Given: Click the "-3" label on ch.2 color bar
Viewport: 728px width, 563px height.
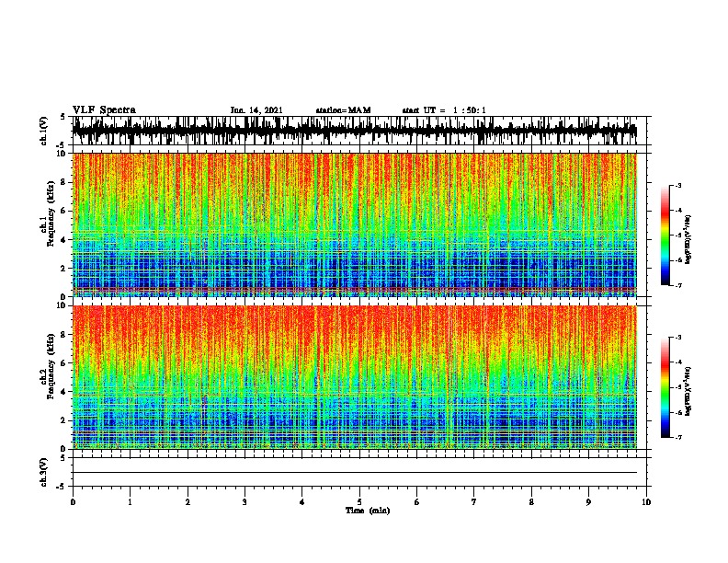Looking at the screenshot, I should click(x=677, y=338).
